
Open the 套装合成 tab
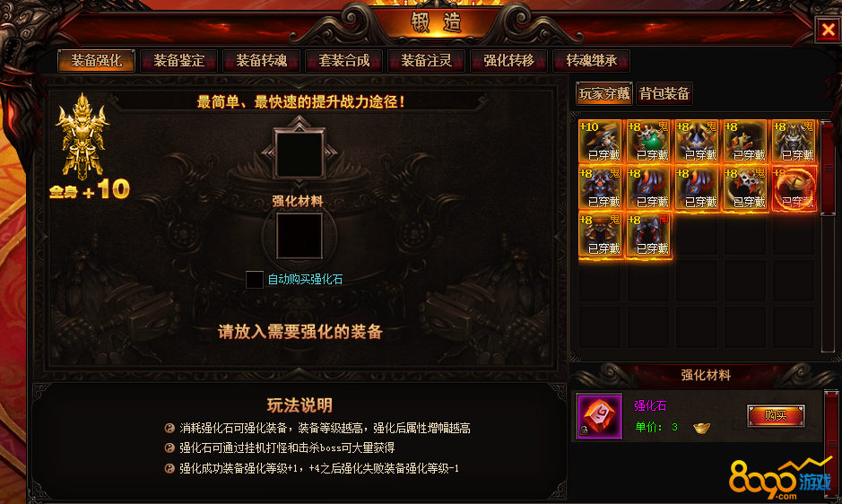[343, 61]
